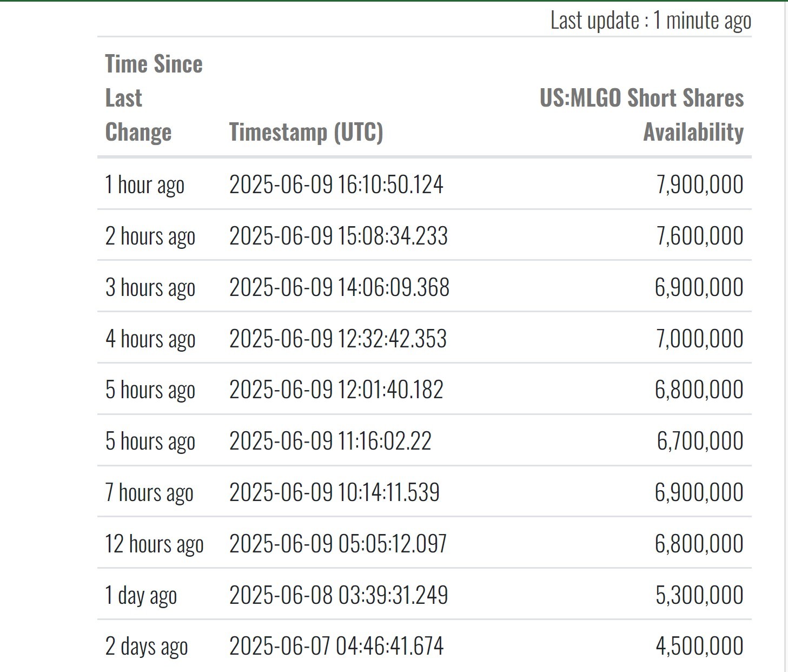
Task: Click the '4 hours ago' cell
Action: 150,339
